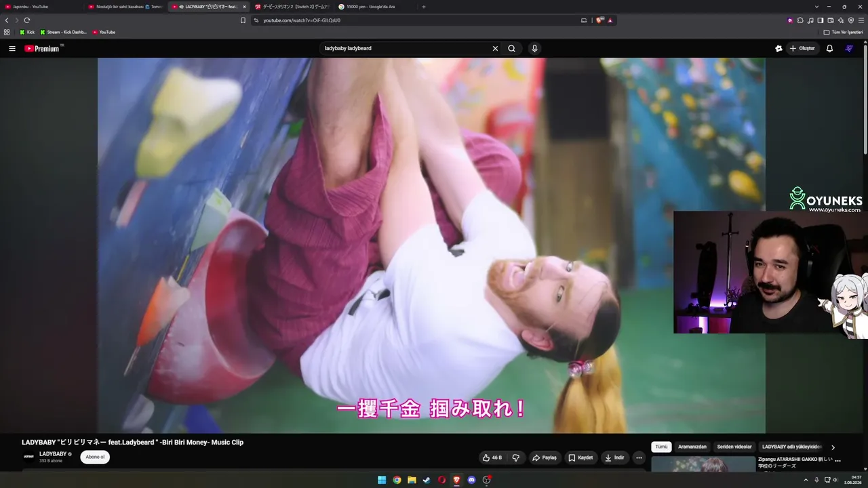The image size is (868, 488).
Task: Open YouTube notifications bell
Action: (x=829, y=49)
